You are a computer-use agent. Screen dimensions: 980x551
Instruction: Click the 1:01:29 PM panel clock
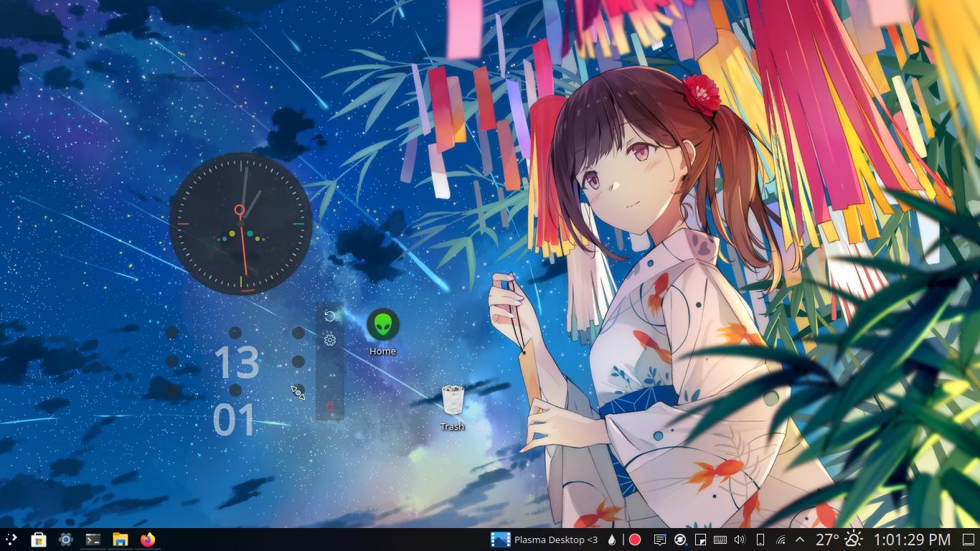click(x=912, y=540)
